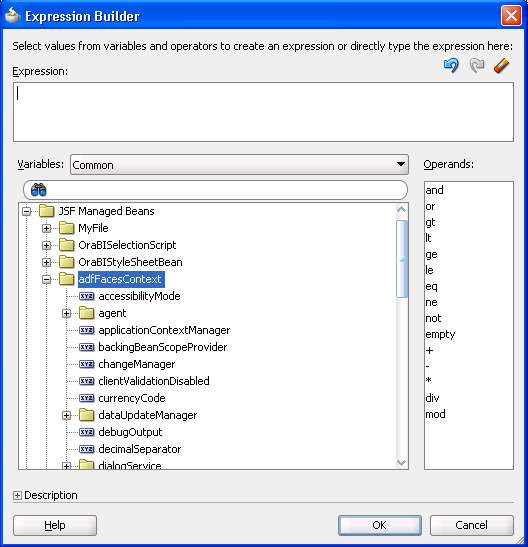This screenshot has height=547, width=528.
Task: Collapse the adfFacesContext node
Action: [46, 279]
